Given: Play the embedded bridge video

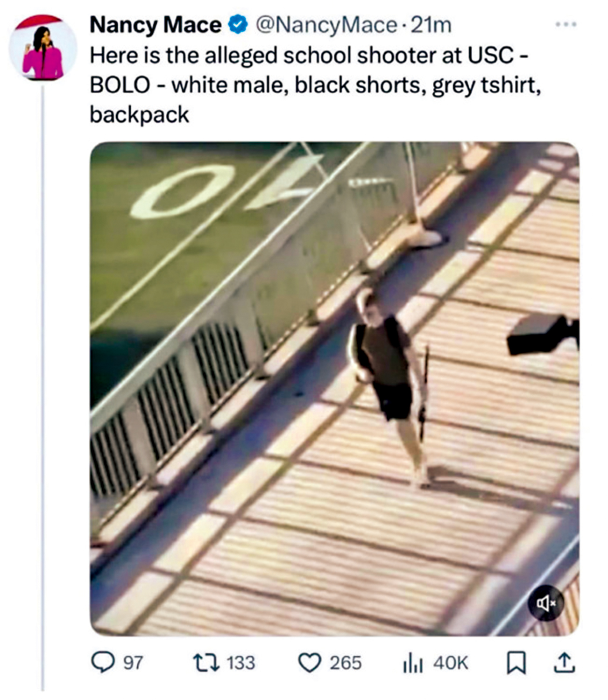Looking at the screenshot, I should click(x=334, y=389).
